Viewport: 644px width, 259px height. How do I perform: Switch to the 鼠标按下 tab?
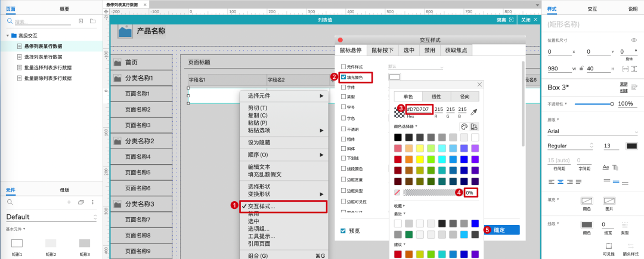pos(383,50)
